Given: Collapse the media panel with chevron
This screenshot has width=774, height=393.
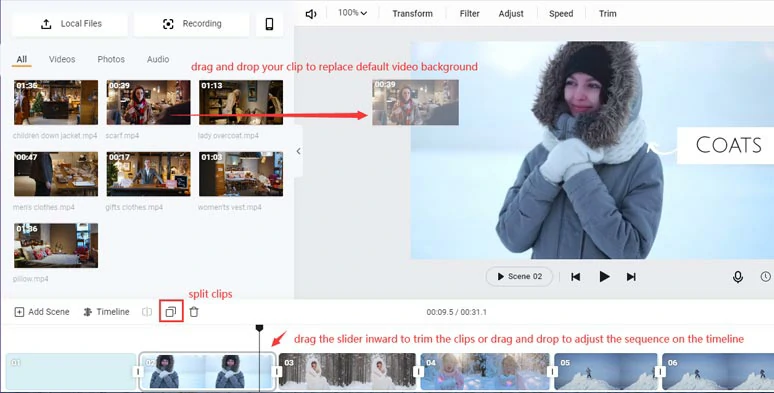Looking at the screenshot, I should click(x=298, y=152).
